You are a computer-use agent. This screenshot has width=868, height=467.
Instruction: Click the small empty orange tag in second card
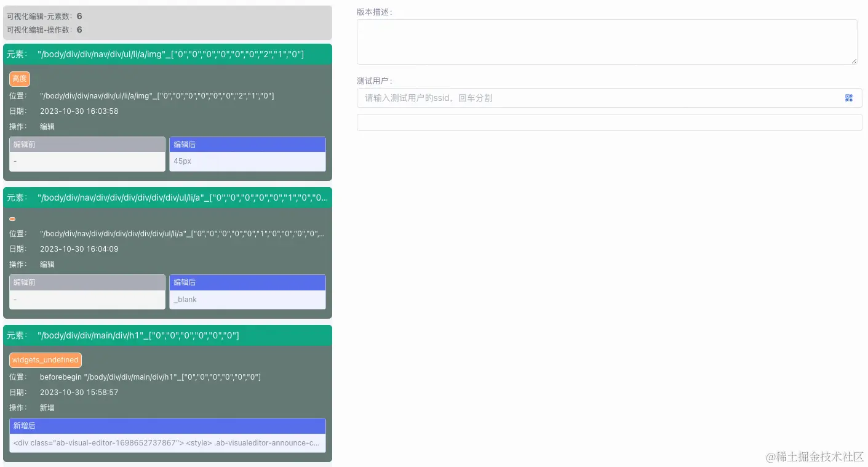click(12, 219)
